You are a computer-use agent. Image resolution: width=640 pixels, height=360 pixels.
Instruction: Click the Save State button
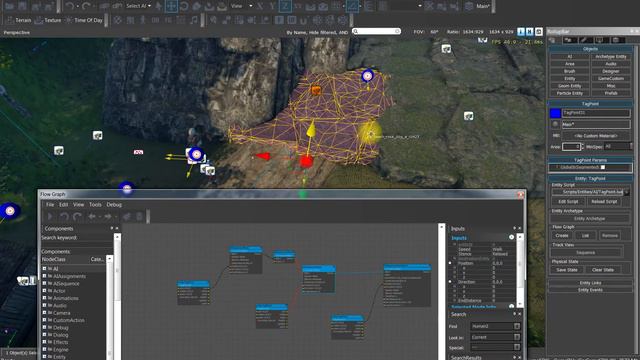pyautogui.click(x=567, y=270)
